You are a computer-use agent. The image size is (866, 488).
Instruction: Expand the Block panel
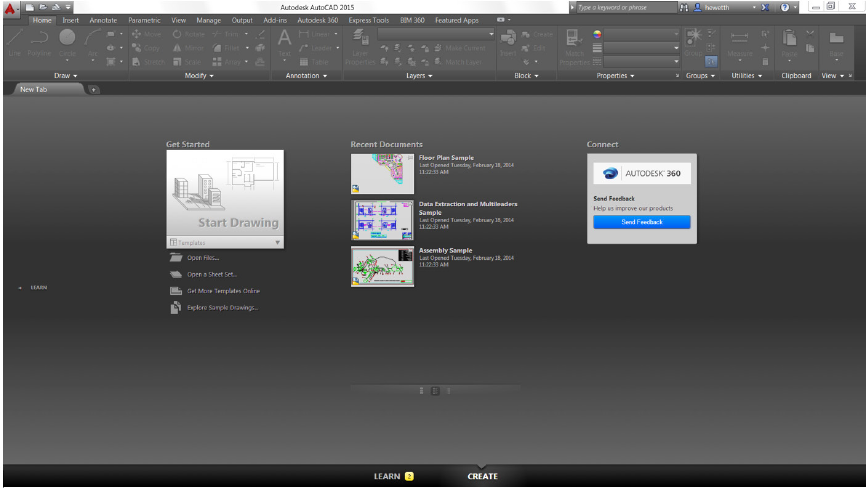tap(526, 76)
